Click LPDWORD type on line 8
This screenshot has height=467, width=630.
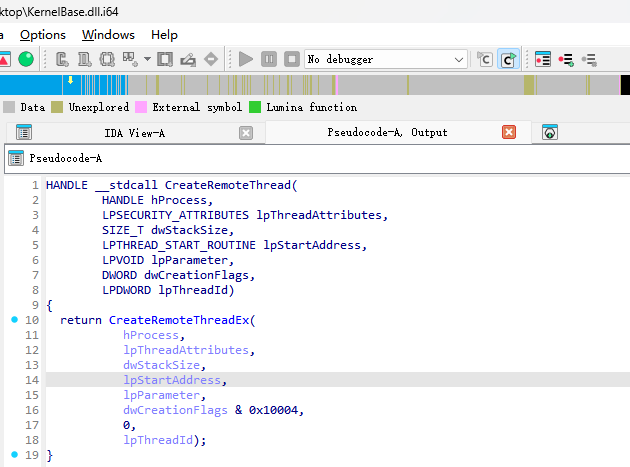tap(126, 290)
